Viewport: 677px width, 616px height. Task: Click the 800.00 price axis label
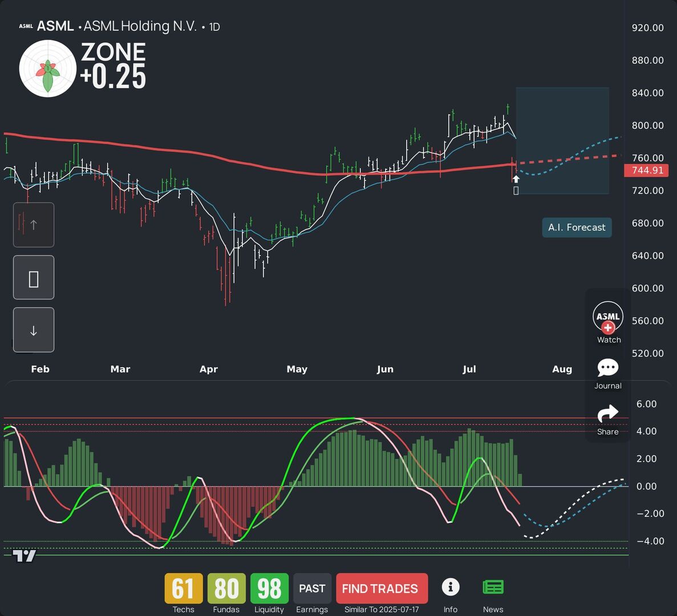pos(648,125)
